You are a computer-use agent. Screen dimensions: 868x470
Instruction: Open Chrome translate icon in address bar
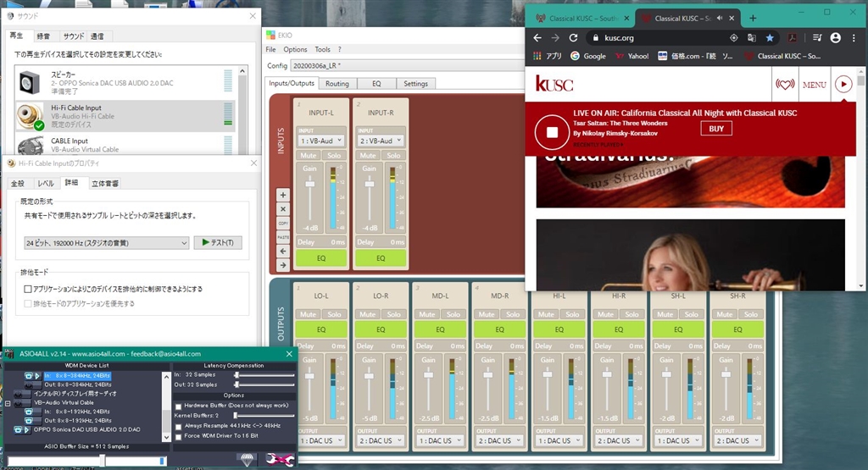click(x=752, y=37)
